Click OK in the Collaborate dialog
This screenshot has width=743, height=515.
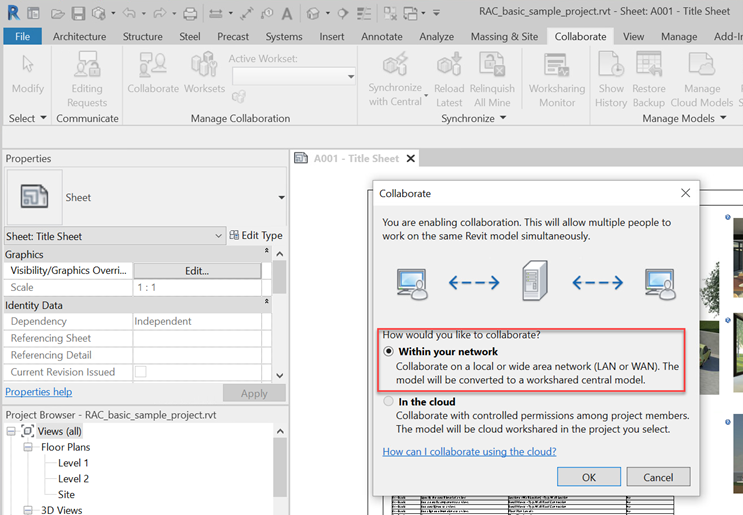point(589,477)
